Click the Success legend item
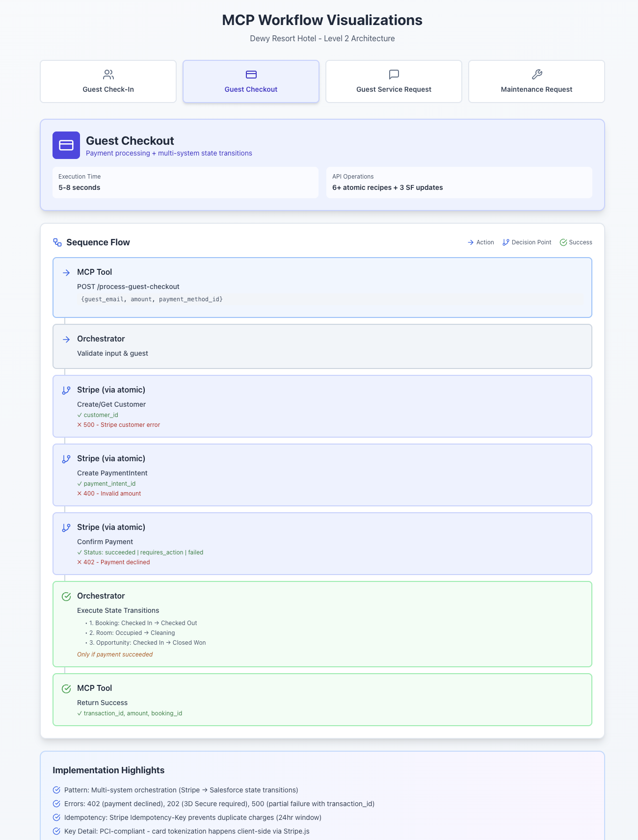The width and height of the screenshot is (638, 840). coord(576,242)
